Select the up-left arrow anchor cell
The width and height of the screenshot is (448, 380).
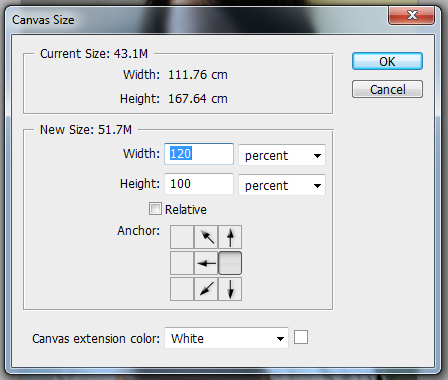click(206, 237)
